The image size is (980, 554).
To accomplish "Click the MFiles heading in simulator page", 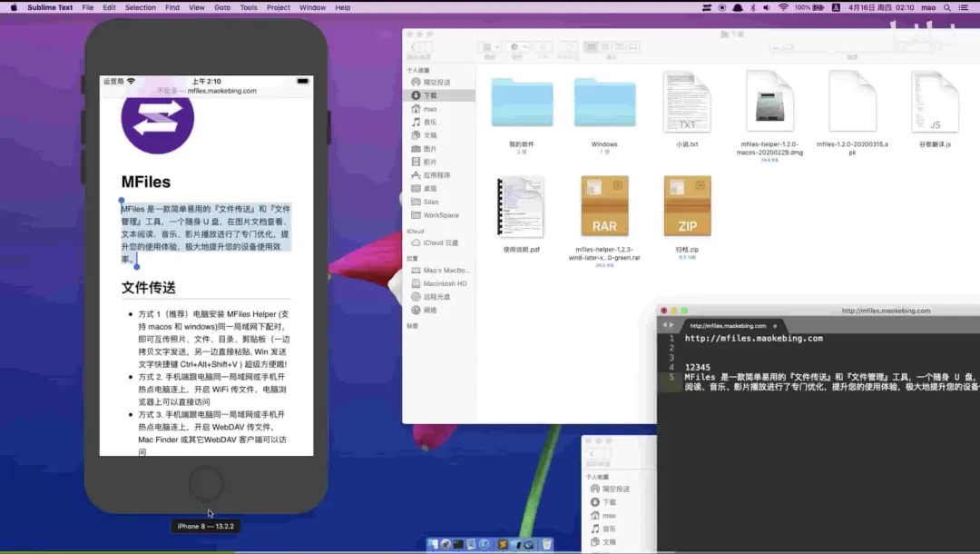I will tap(145, 182).
